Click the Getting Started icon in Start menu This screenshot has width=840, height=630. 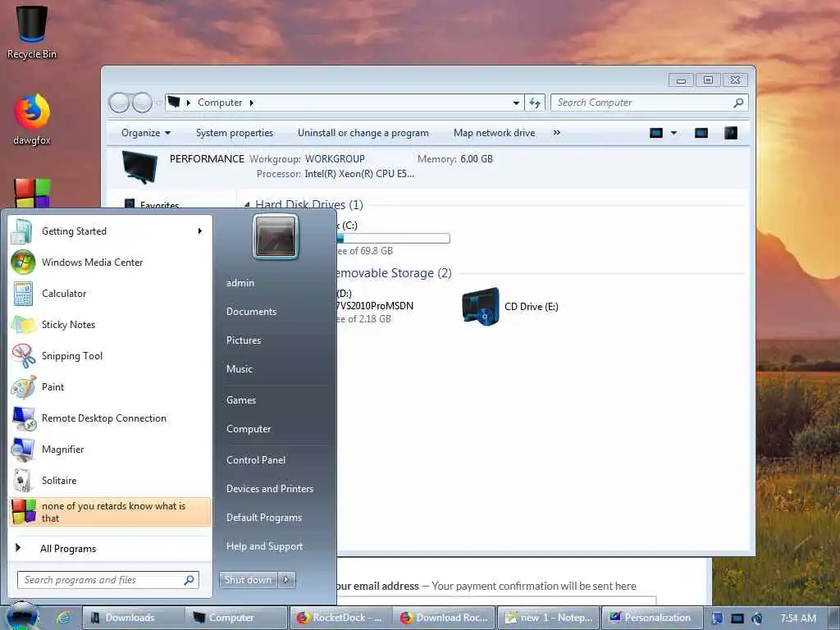[22, 231]
